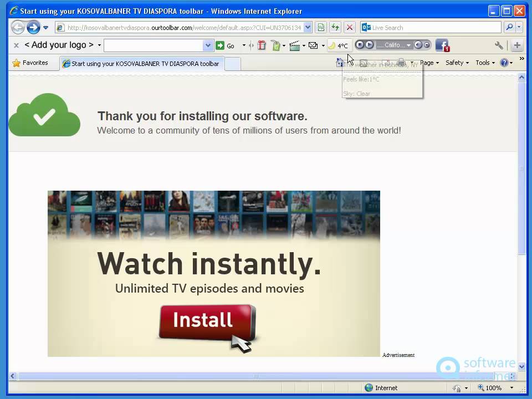This screenshot has height=399, width=532.
Task: Click the blue Help question mark icon
Action: [504, 63]
